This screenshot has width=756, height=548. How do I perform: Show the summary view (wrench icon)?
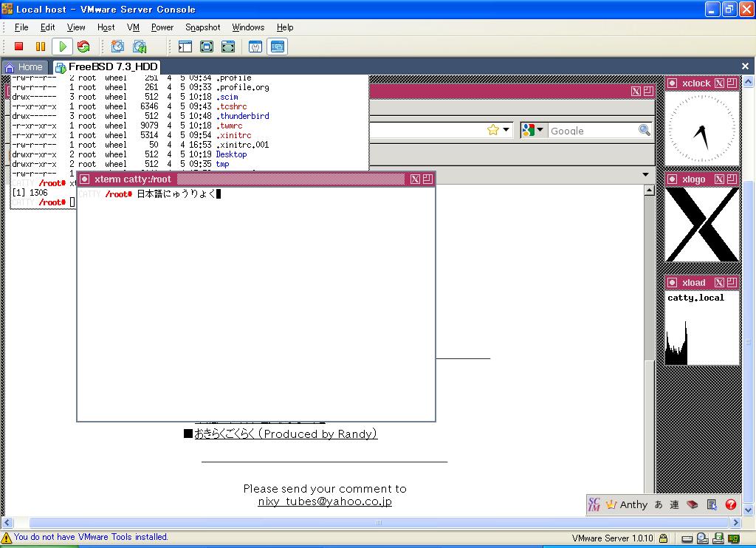[x=255, y=47]
